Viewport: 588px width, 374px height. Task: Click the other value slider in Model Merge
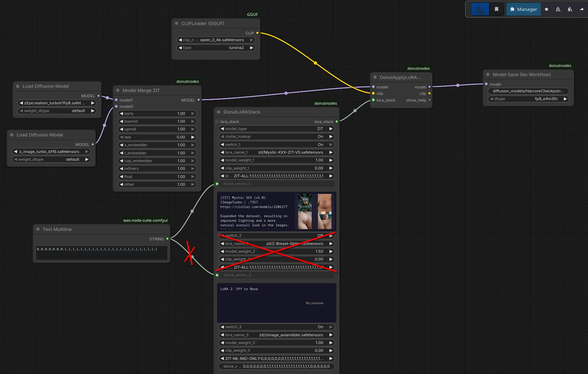click(x=157, y=184)
